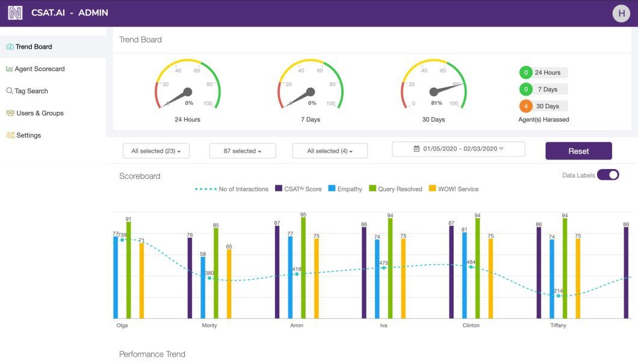638x364 pixels.
Task: Click the Tag Search magnifier icon
Action: coord(10,91)
